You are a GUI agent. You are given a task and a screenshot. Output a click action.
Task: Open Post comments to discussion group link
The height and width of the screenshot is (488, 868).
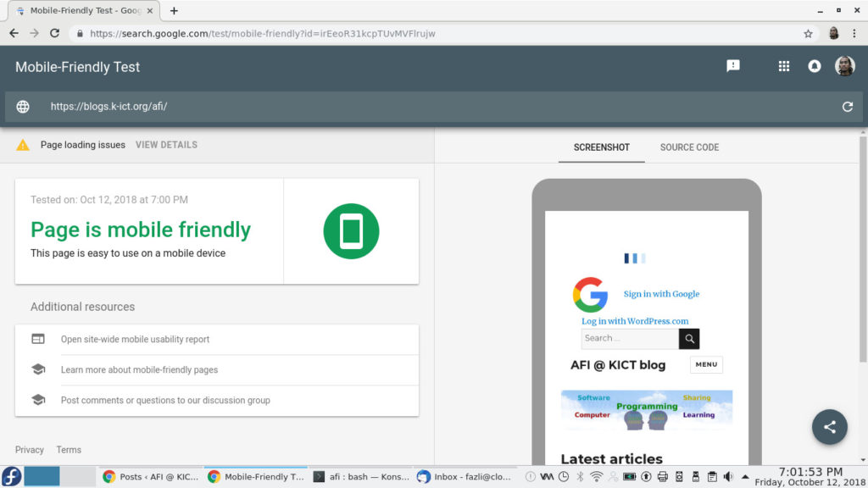pos(216,400)
